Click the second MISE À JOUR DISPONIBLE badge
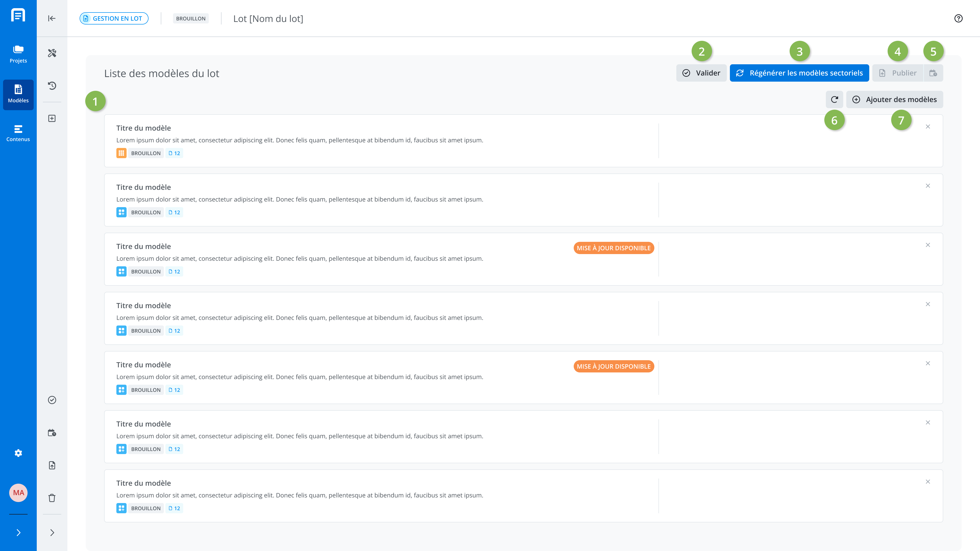This screenshot has height=551, width=980. coord(614,366)
